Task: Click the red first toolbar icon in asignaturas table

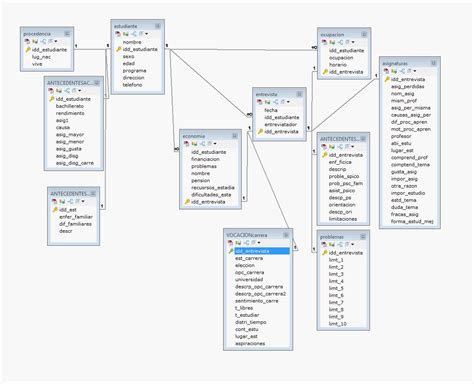Action: (x=386, y=71)
